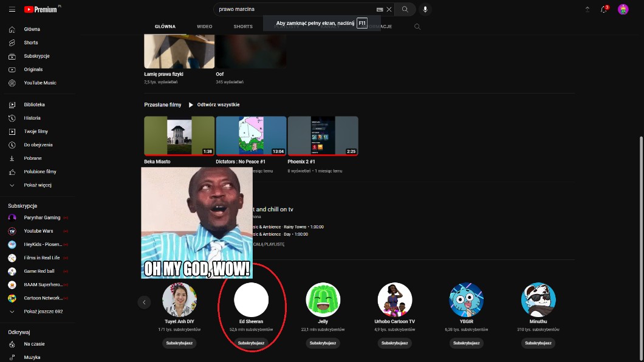Open the hamburger guide menu
This screenshot has height=362, width=644.
tap(12, 10)
